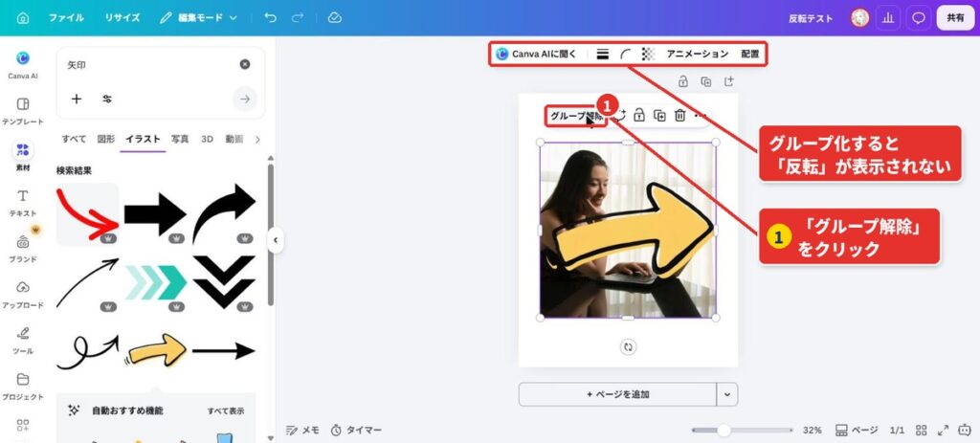
Task: Check cloud save status icon
Action: tap(334, 18)
